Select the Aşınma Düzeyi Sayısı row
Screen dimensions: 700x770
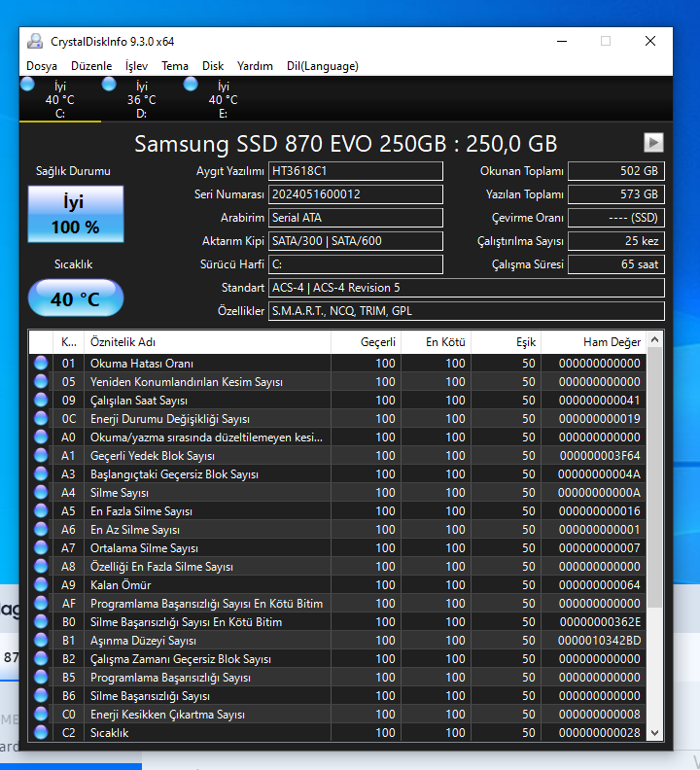337,641
